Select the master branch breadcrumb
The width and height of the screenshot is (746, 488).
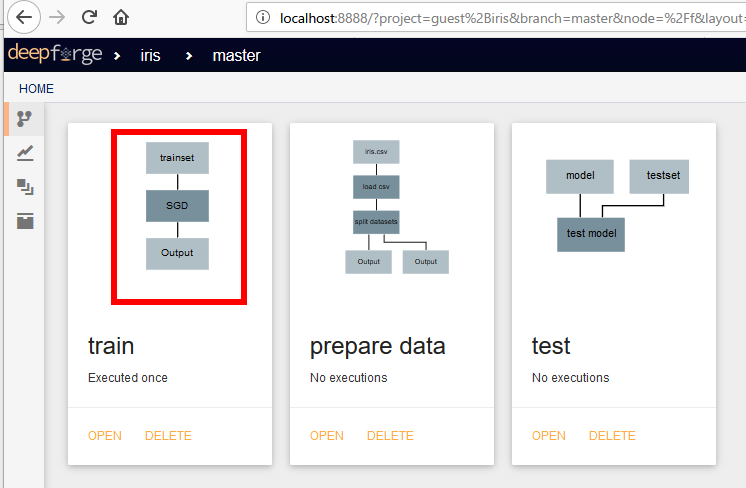236,56
